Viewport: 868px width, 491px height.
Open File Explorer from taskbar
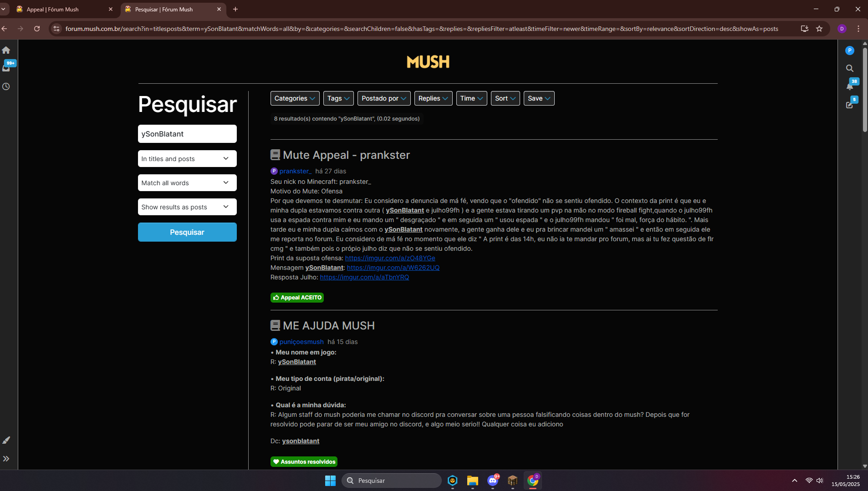click(x=472, y=481)
